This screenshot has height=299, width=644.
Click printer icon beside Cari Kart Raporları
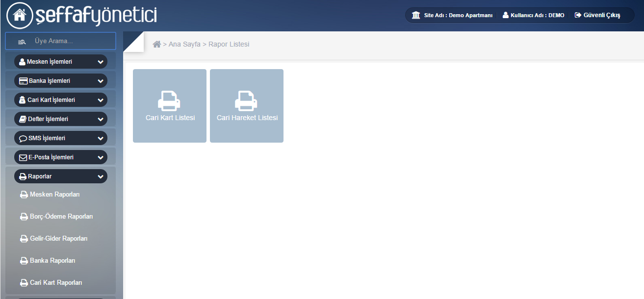24,283
